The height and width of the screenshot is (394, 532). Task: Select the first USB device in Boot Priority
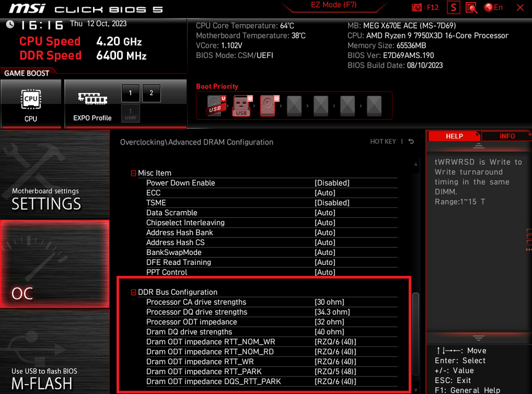click(x=215, y=105)
